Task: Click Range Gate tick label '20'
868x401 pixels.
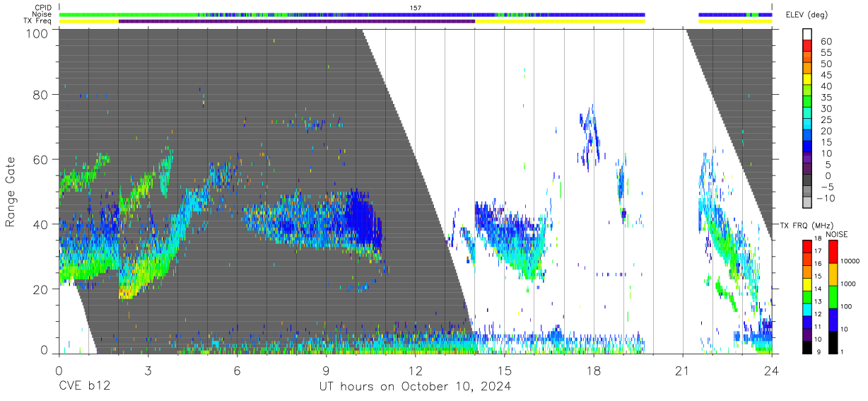Action: point(41,289)
